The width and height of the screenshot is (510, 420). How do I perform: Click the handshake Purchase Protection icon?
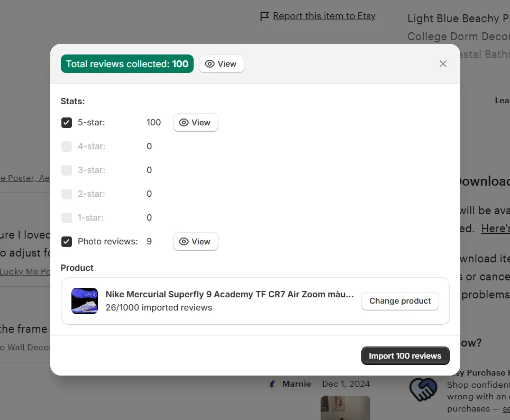point(423,390)
